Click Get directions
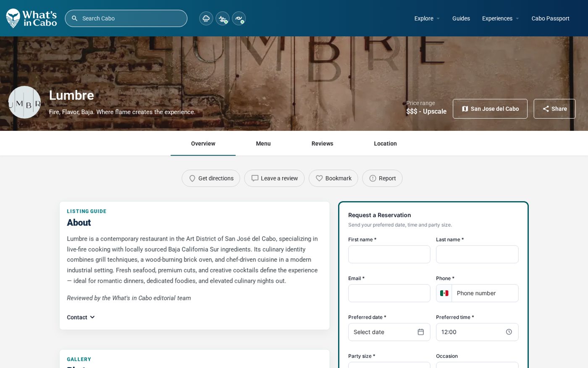This screenshot has width=588, height=368. [211, 178]
